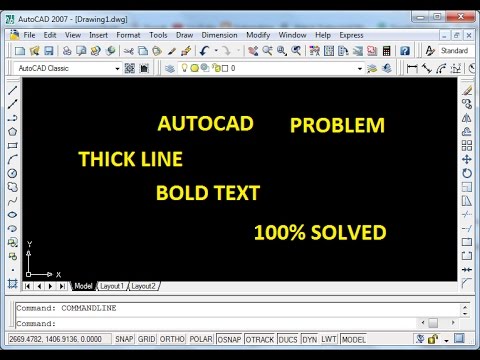
Task: Select the Line tool in Draw toolbar
Action: tap(13, 90)
